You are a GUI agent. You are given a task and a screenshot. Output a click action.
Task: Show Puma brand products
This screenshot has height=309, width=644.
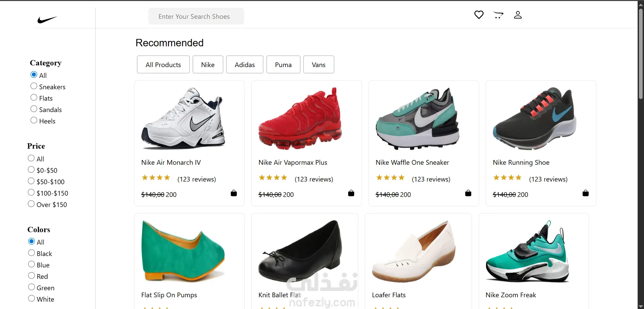tap(283, 64)
